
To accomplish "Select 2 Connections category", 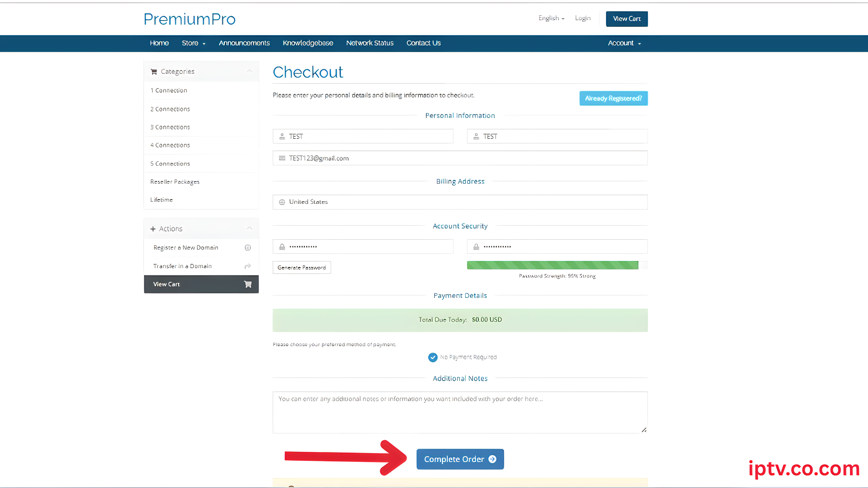I will pos(201,109).
